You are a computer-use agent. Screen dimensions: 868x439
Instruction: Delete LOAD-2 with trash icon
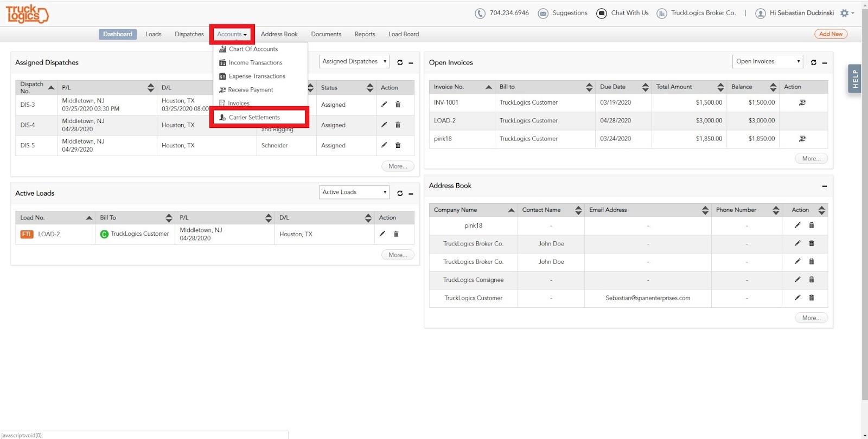396,234
